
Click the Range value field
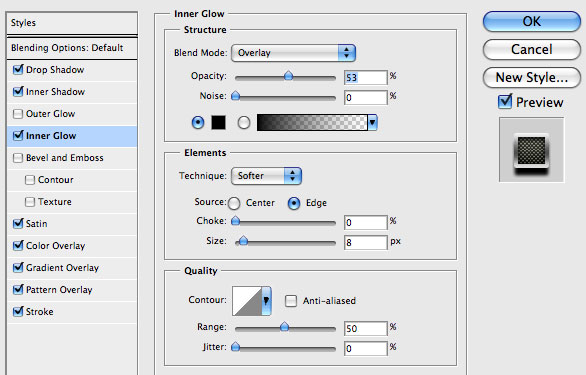point(366,328)
